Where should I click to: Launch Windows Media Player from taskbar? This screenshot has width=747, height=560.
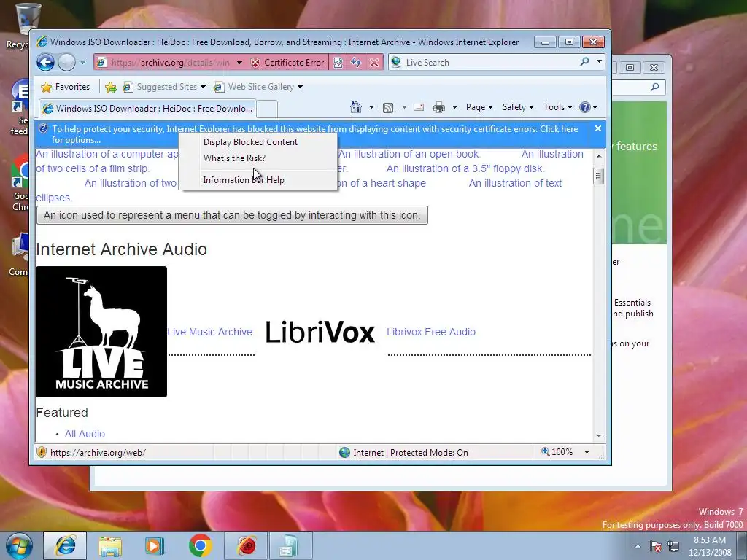coord(155,545)
